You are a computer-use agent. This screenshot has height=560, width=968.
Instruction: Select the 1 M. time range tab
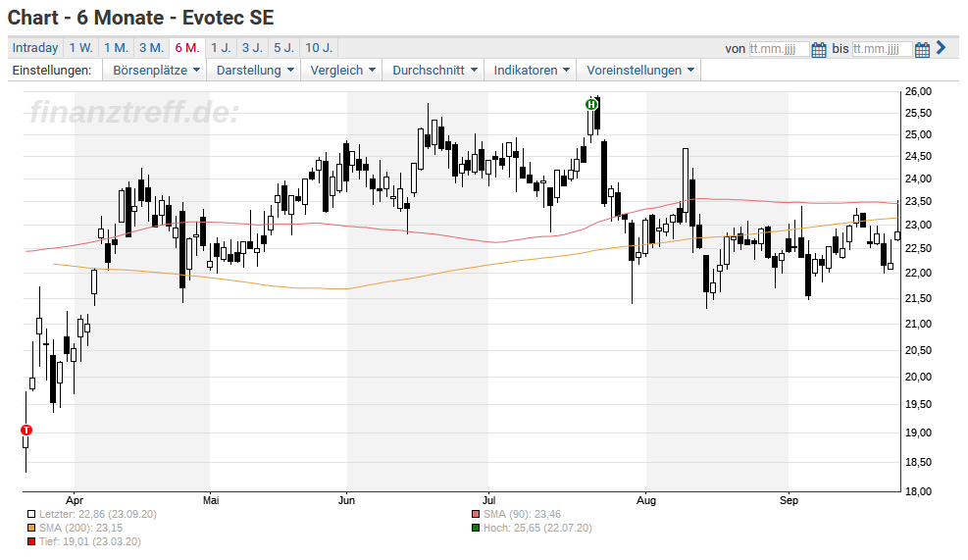116,47
